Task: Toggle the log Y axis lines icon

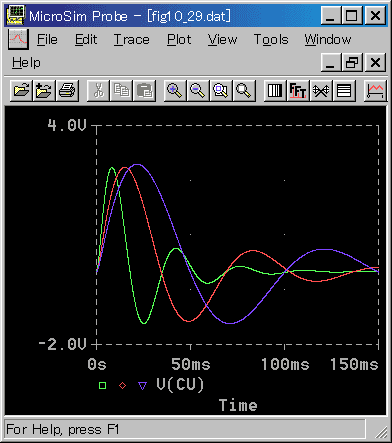Action: coord(344,90)
